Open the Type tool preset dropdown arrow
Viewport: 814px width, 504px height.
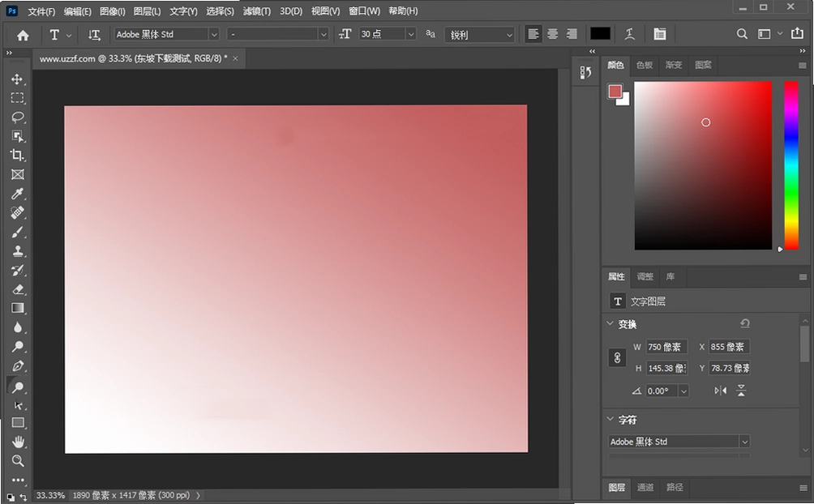[x=69, y=36]
